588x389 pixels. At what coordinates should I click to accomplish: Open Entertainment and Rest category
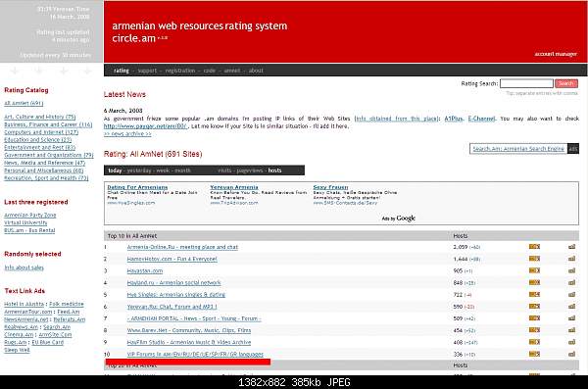[x=40, y=147]
